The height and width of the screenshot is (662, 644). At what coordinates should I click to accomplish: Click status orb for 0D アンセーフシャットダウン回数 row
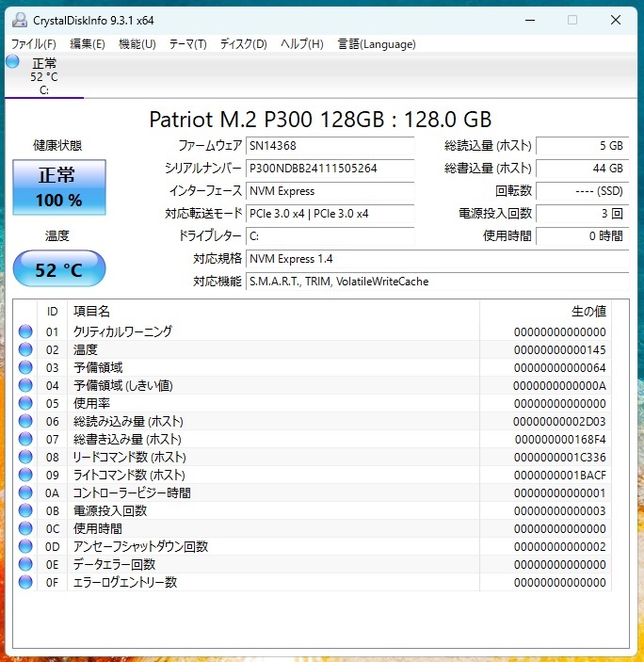25,546
